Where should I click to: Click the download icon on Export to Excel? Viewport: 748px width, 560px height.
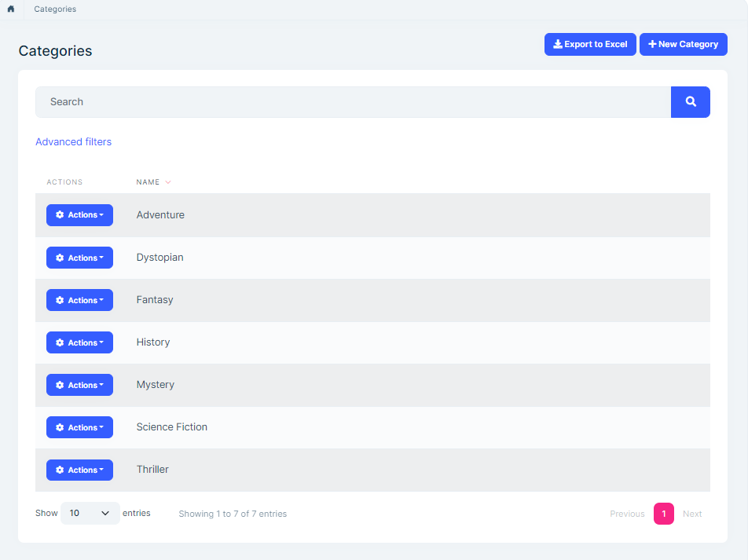[559, 44]
